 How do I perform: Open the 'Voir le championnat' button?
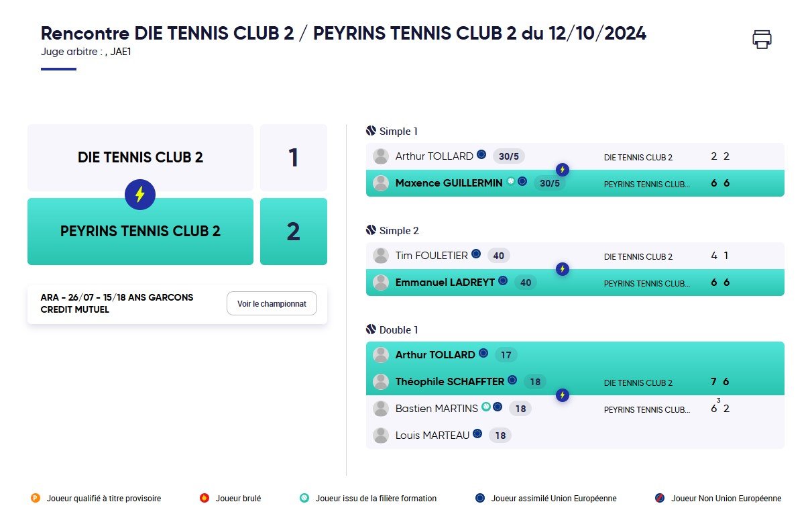(272, 303)
